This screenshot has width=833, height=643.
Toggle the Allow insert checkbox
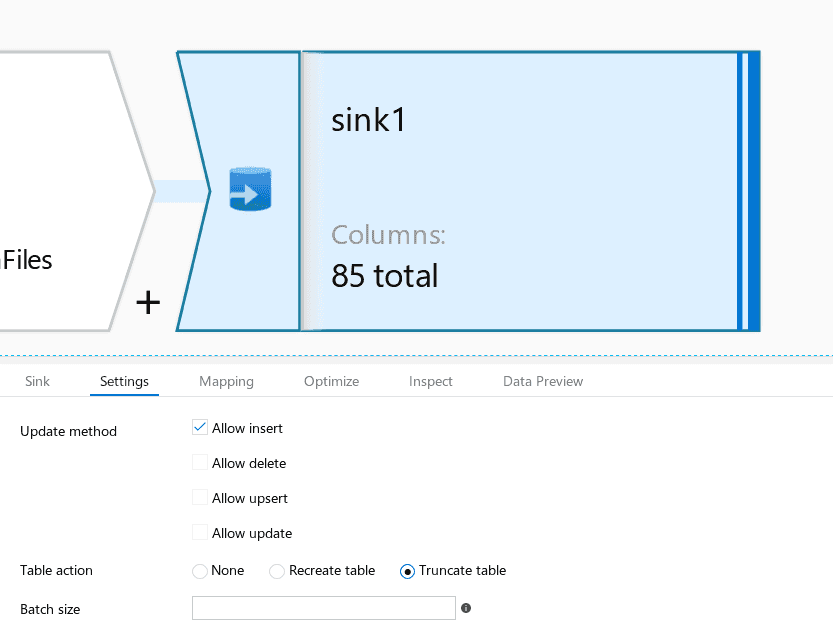[200, 427]
